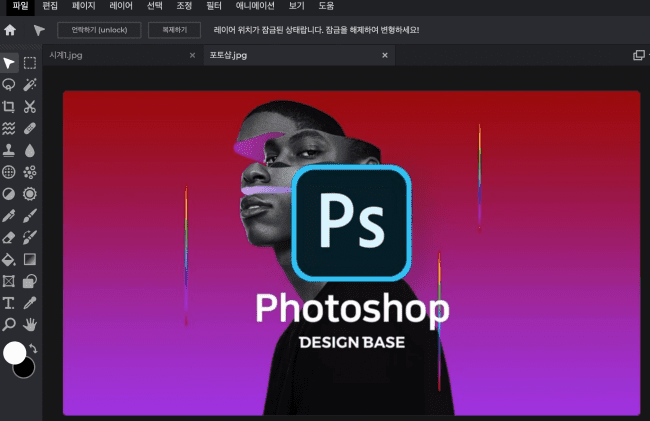Click the Ps logo on the canvas
This screenshot has height=421, width=650.
point(352,223)
